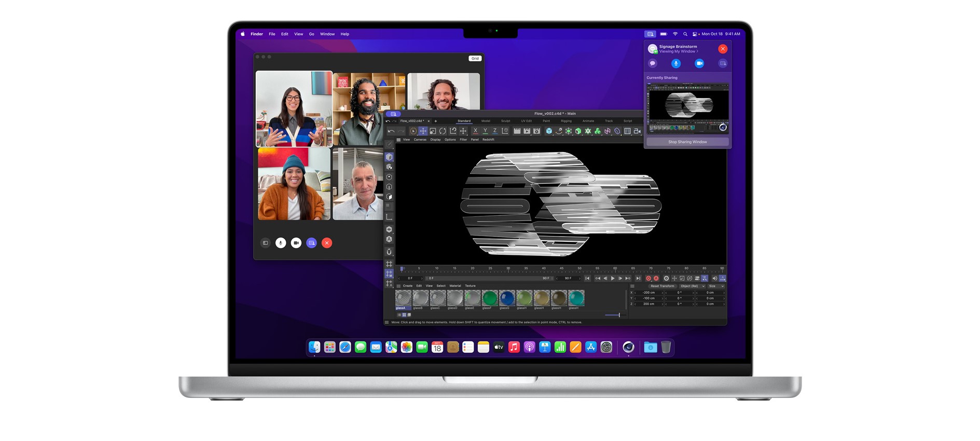Play the animation forward
Image resolution: width=980 pixels, height=441 pixels.
point(613,279)
